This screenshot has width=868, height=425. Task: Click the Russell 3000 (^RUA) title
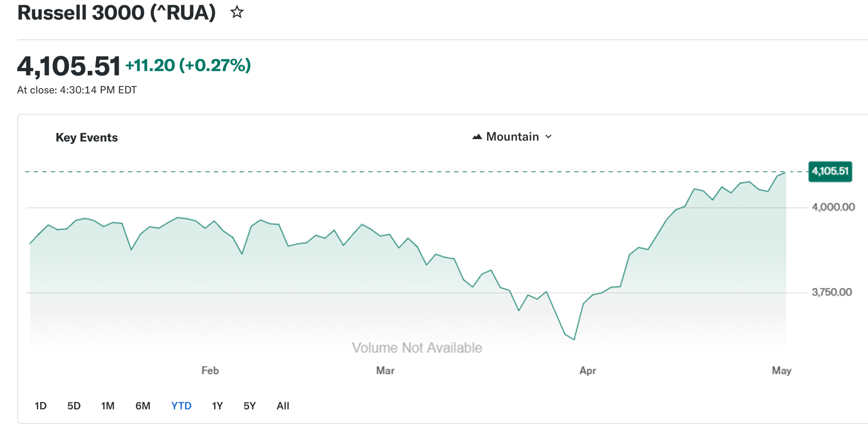click(x=117, y=13)
